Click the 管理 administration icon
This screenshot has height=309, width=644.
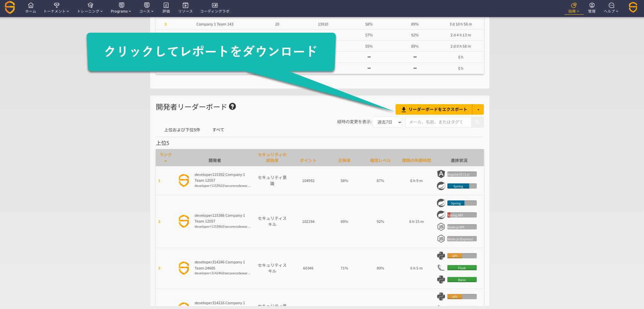click(x=592, y=8)
